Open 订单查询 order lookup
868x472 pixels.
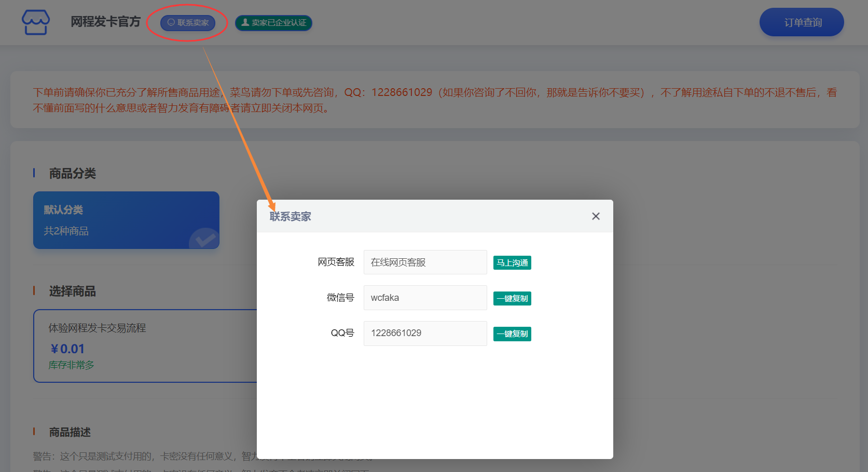pos(801,22)
